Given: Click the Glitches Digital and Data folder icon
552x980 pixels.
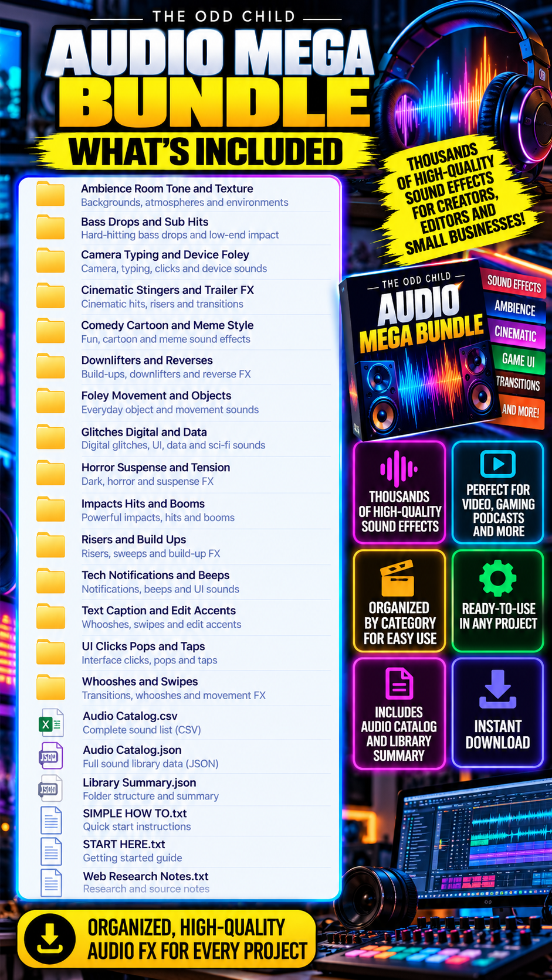Looking at the screenshot, I should tap(50, 438).
